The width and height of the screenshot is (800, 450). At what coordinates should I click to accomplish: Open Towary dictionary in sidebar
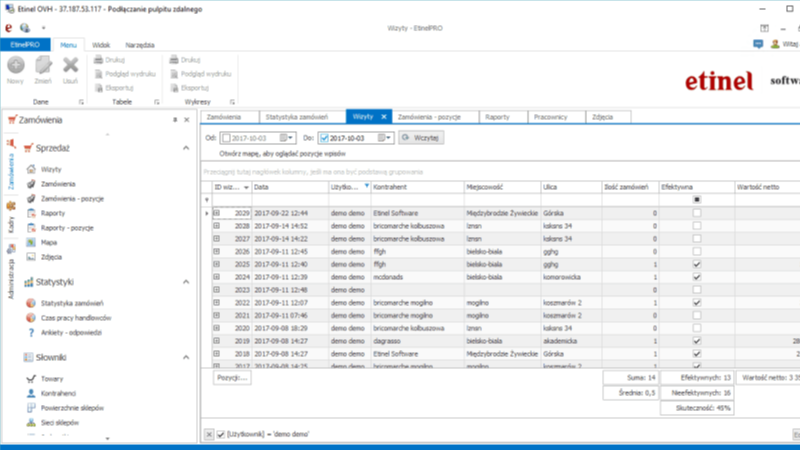pos(51,379)
